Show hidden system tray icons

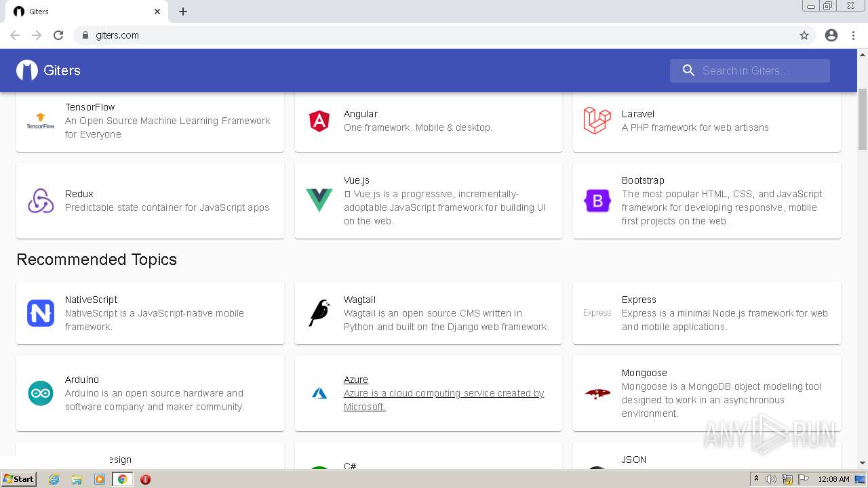[x=756, y=479]
